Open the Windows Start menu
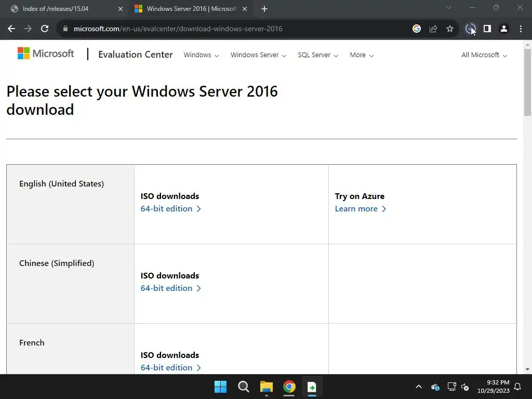This screenshot has height=399, width=532. click(220, 387)
